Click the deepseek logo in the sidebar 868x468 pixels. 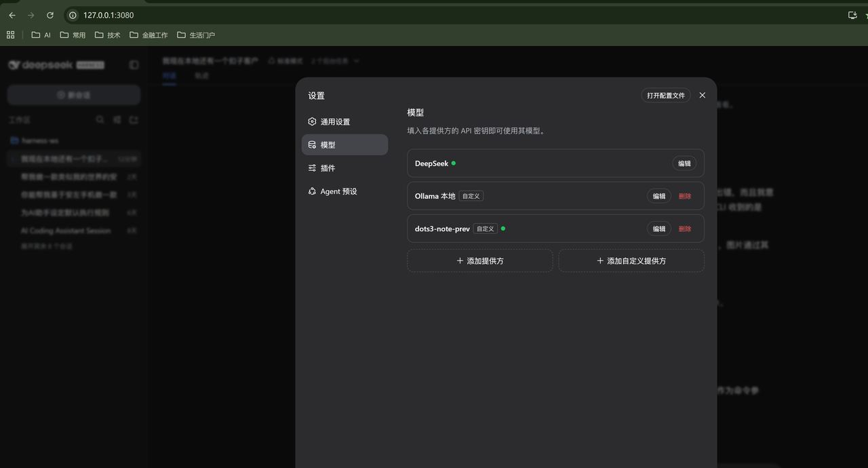[x=56, y=64]
